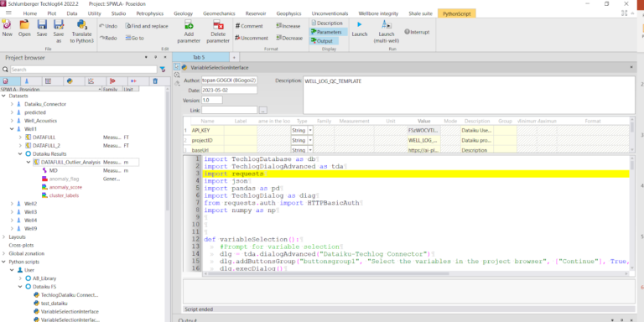Click the zoom tool icon left of editor
The height and width of the screenshot is (322, 644).
[177, 75]
